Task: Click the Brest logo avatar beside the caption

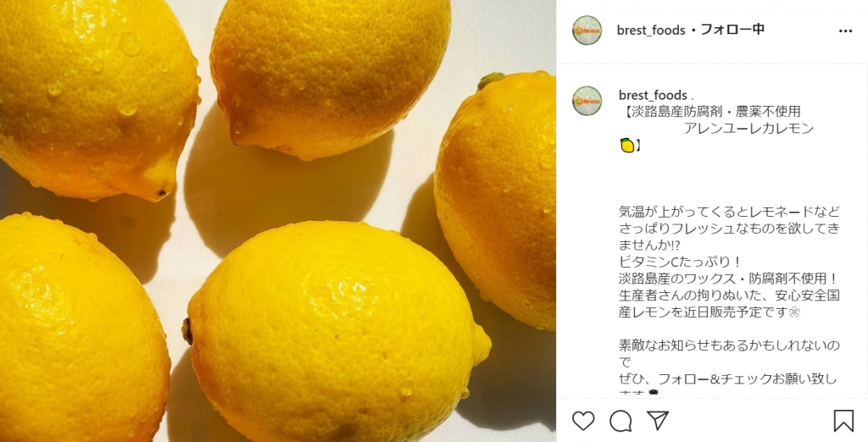Action: 587,101
